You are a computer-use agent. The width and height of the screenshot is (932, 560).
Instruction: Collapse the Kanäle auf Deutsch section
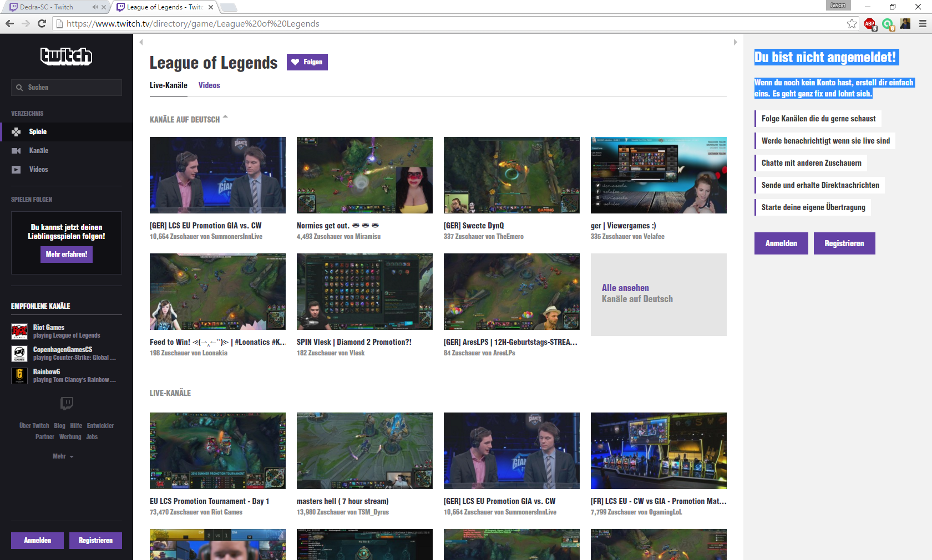coord(225,118)
